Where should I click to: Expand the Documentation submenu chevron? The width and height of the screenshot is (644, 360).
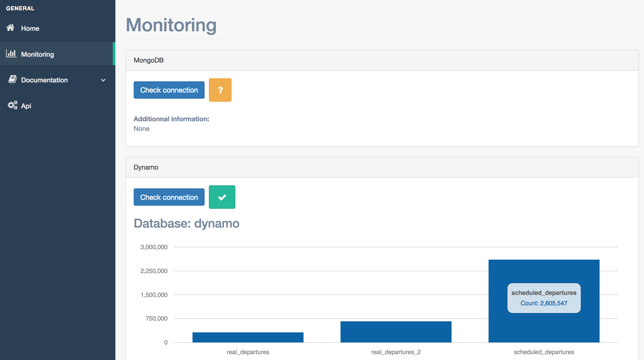click(x=103, y=80)
